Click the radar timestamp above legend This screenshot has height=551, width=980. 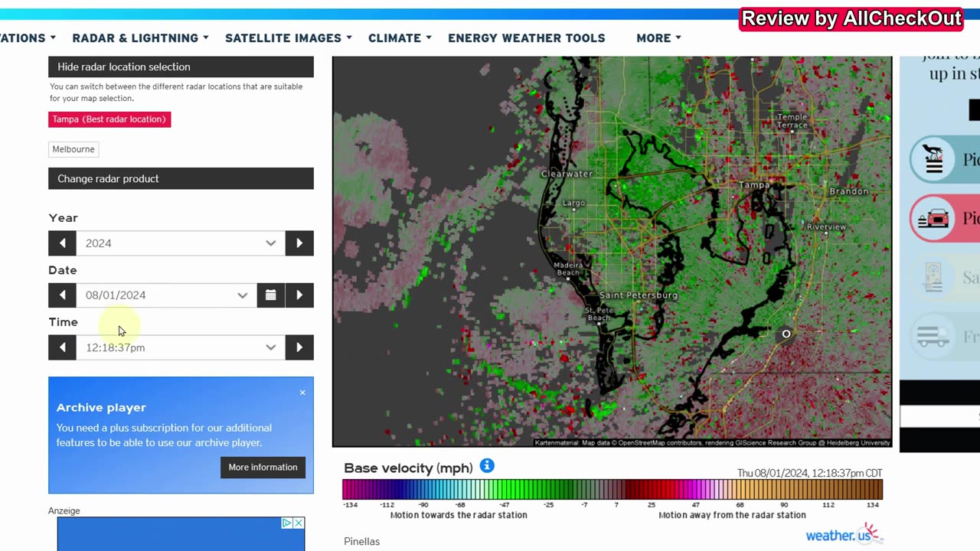pos(809,473)
